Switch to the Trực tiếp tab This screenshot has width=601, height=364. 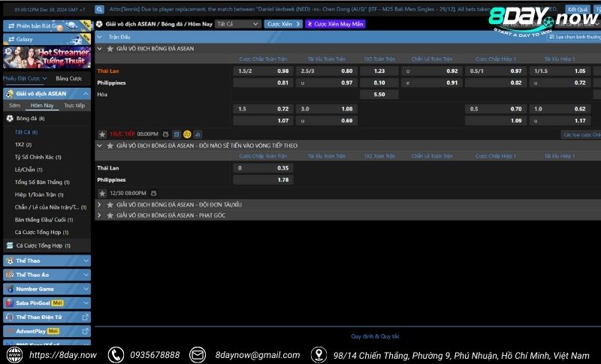(74, 106)
